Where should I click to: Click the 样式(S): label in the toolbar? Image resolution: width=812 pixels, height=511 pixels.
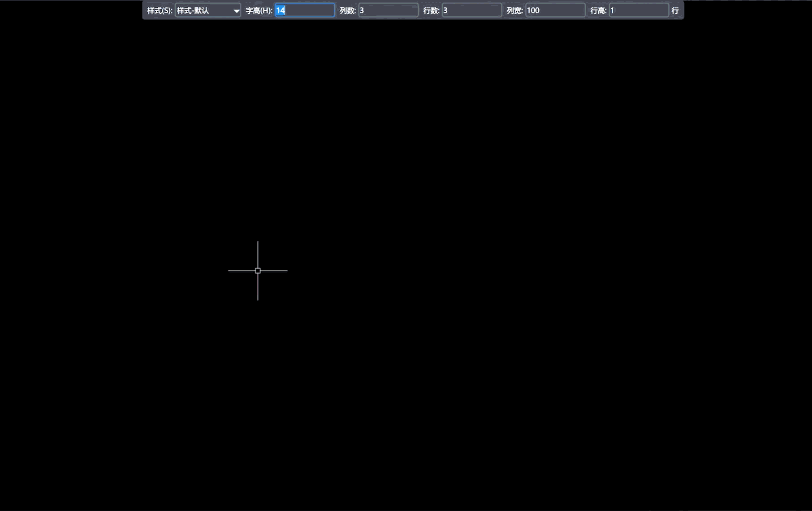tap(160, 10)
